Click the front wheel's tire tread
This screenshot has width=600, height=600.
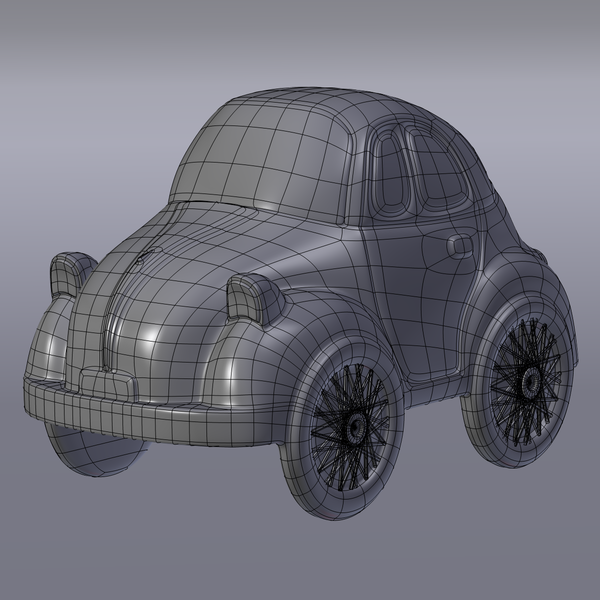pos(300,440)
